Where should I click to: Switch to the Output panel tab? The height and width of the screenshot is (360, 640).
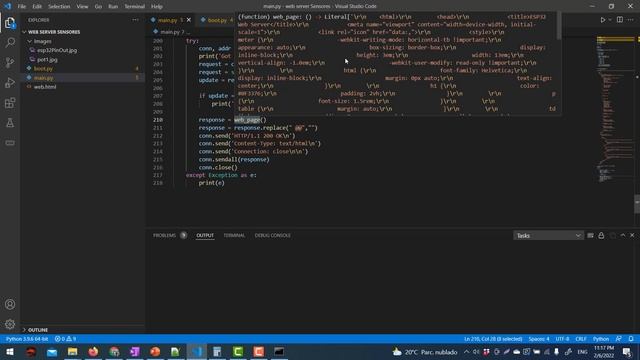click(205, 236)
